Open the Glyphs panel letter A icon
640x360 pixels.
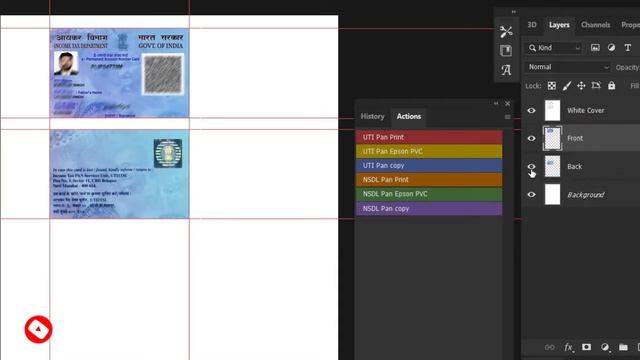(506, 70)
